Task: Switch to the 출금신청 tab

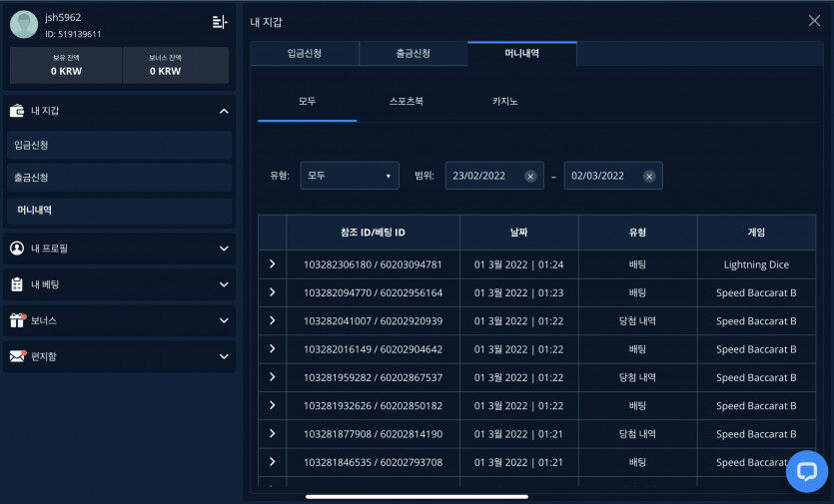Action: pyautogui.click(x=414, y=53)
